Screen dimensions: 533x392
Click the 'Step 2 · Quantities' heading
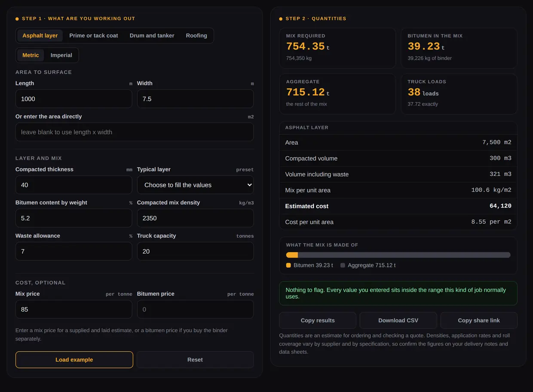click(x=316, y=18)
